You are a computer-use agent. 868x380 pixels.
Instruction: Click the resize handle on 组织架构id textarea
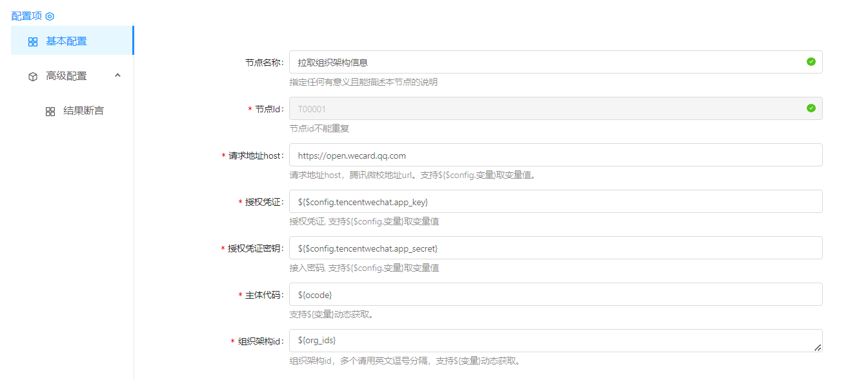[x=818, y=348]
